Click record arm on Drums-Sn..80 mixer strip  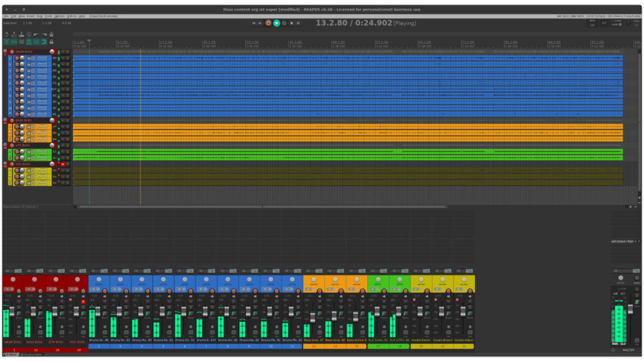tap(105, 291)
